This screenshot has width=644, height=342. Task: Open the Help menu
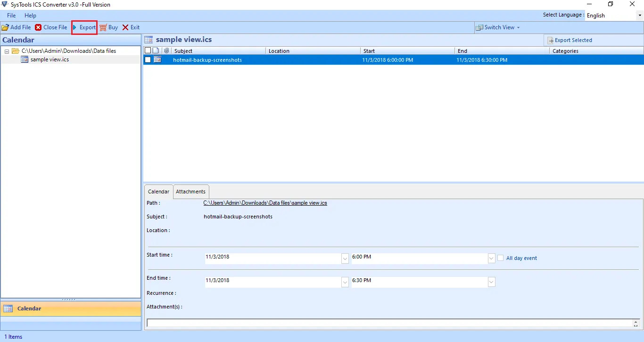click(x=30, y=16)
